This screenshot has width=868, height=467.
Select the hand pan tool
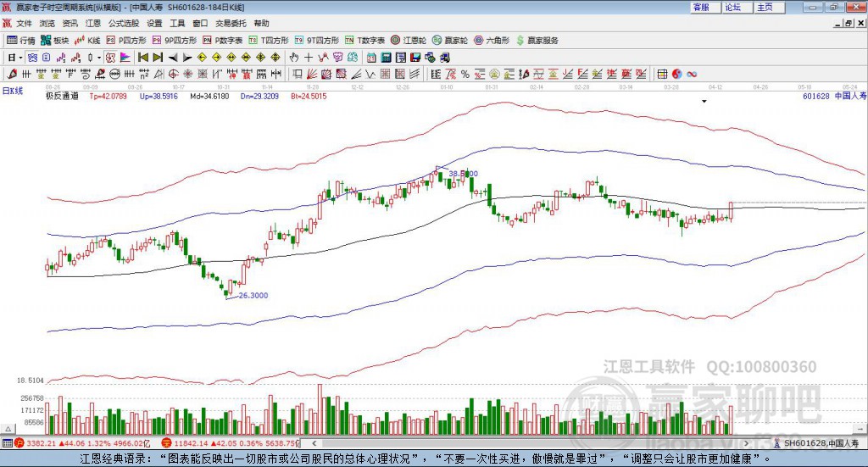tap(294, 58)
